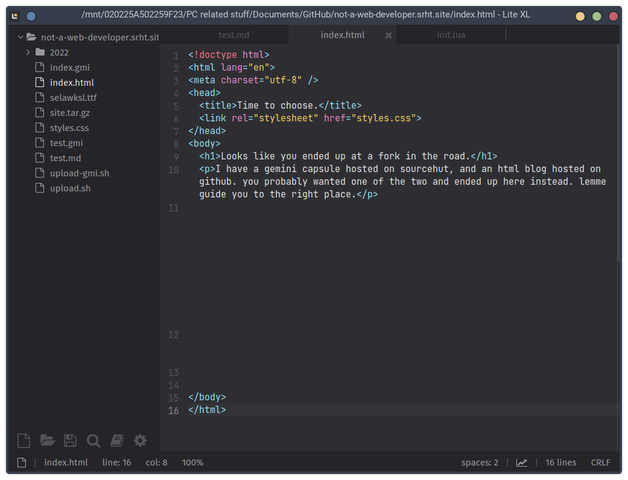Click the document icon in status bar
Image resolution: width=628 pixels, height=480 pixels.
click(22, 463)
